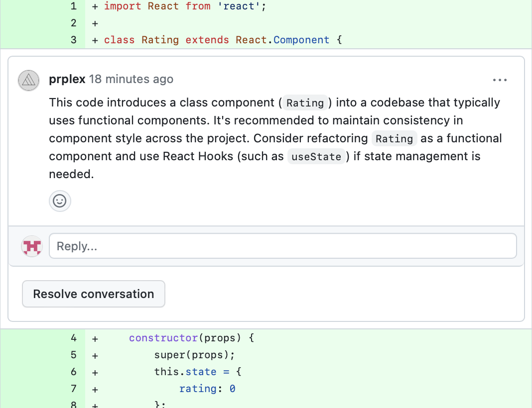Viewport: 532px width, 408px height.
Task: Click the "18 minutes ago" timestamp
Action: [x=131, y=79]
